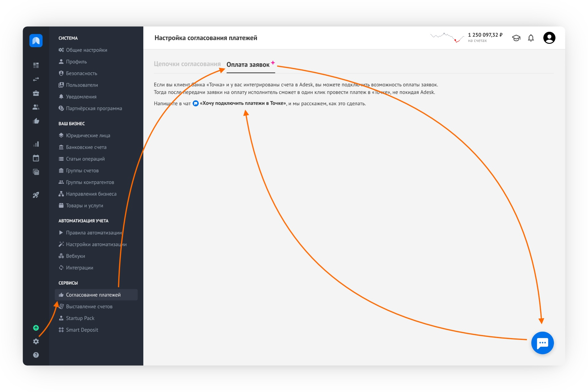This screenshot has height=392, width=588.
Task: Go to Банковские счета menu item
Action: coord(86,147)
